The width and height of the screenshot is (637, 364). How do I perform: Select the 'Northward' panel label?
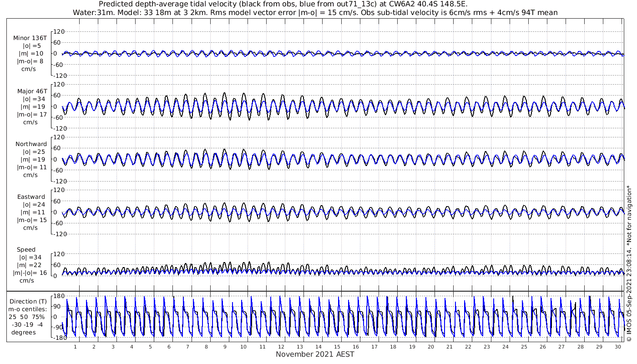[x=31, y=144]
